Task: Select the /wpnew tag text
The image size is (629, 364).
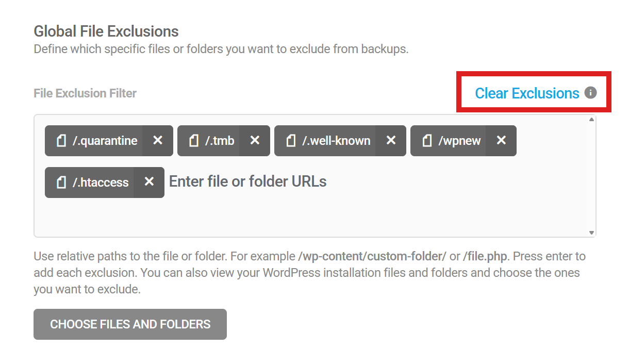Action: point(459,141)
